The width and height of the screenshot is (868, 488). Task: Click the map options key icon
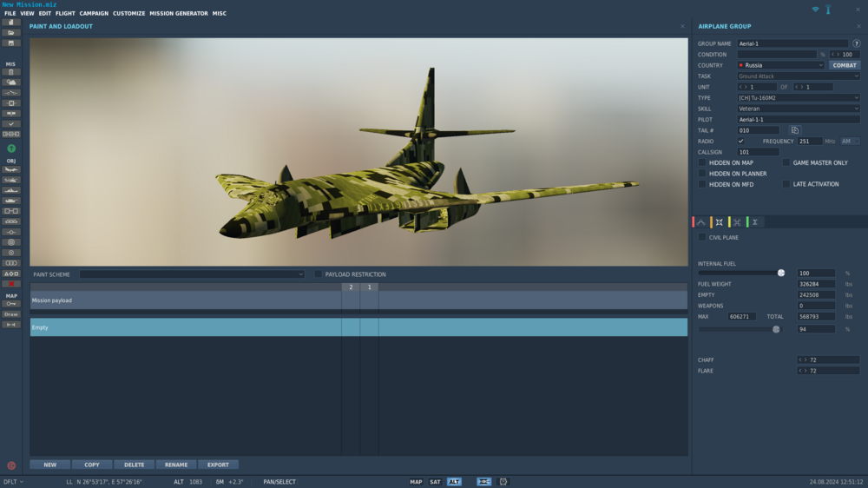pos(11,304)
